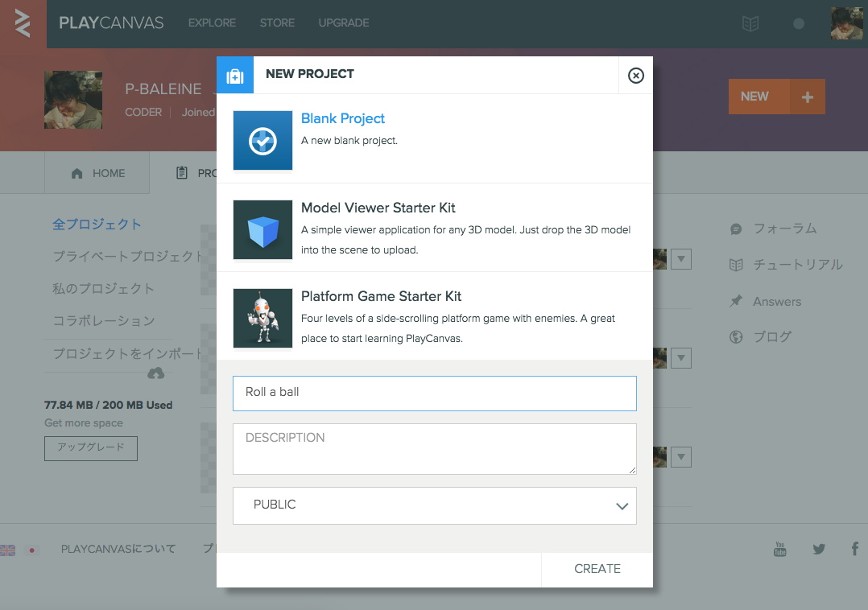Open the Twitter icon in footer

tap(819, 550)
